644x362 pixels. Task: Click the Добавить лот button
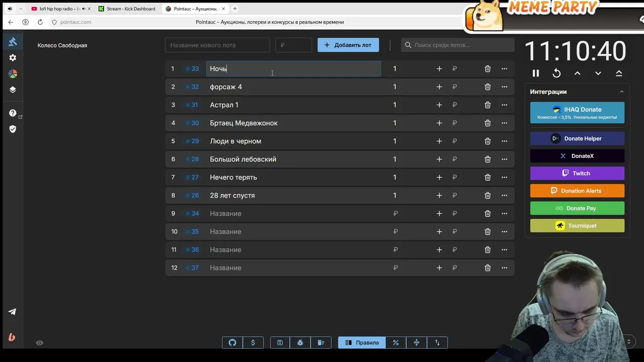click(x=348, y=45)
